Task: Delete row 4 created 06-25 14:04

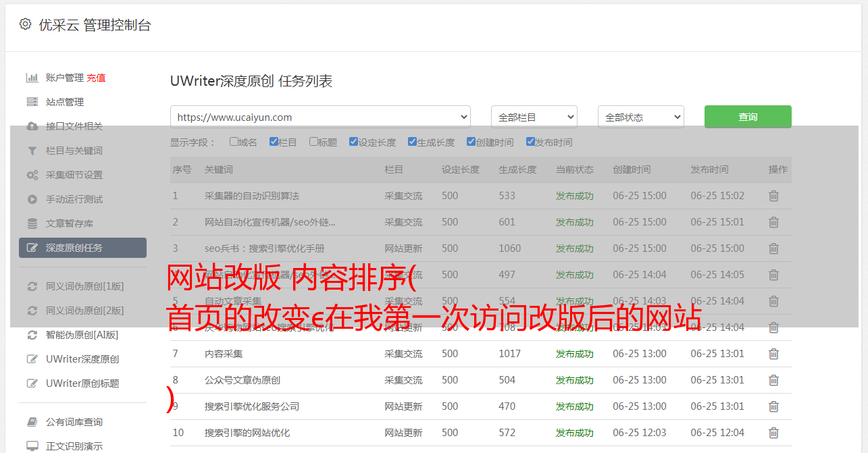Action: coord(774,275)
